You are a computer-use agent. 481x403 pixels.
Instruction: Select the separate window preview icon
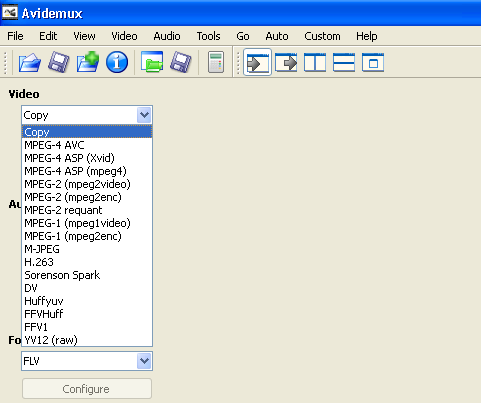click(x=373, y=62)
